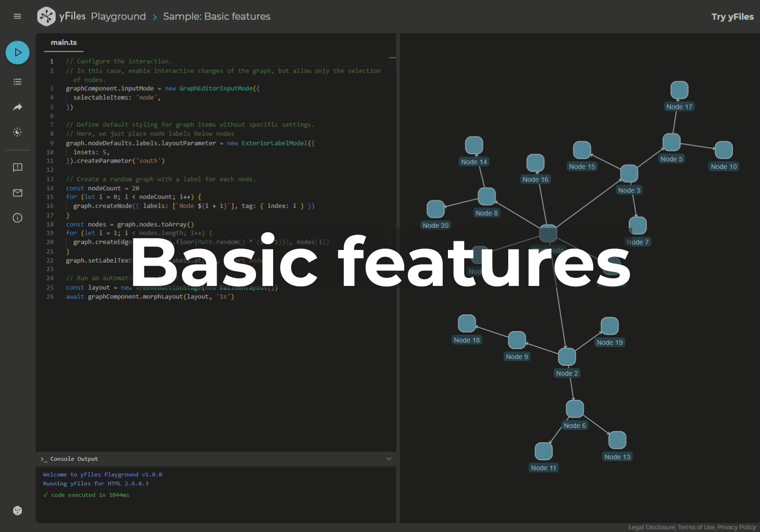Open the samples list icon in sidebar
This screenshot has height=532, width=760.
[18, 82]
